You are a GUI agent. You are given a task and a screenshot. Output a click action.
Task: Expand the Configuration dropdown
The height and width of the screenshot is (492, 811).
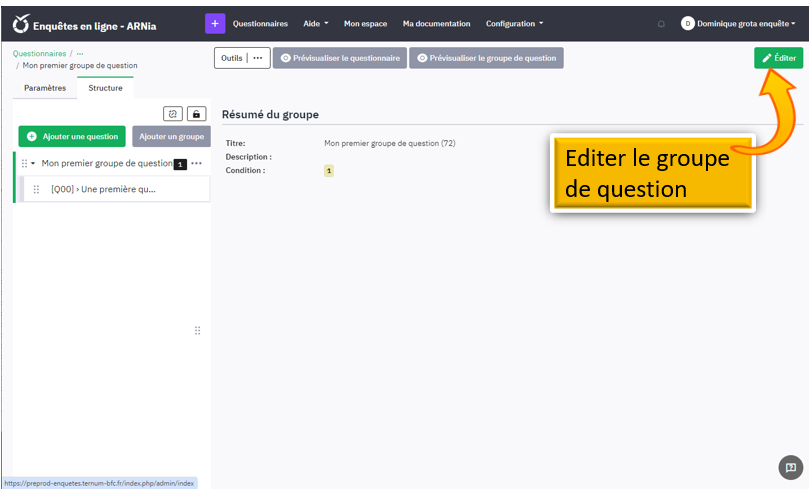[x=514, y=24]
